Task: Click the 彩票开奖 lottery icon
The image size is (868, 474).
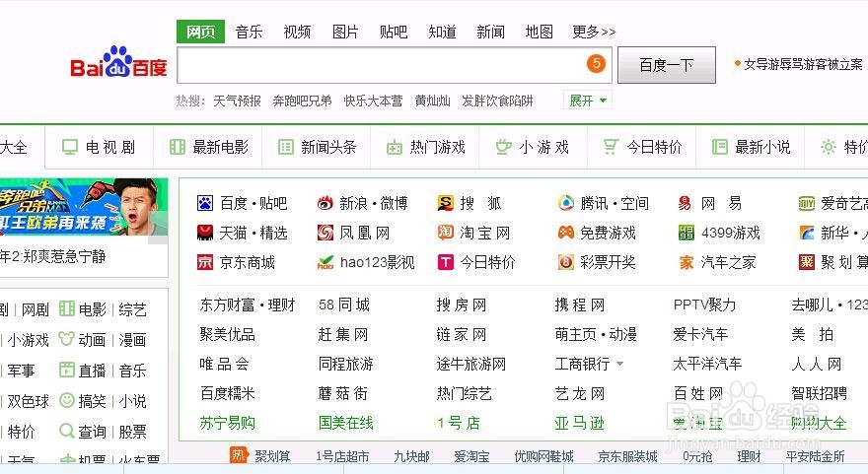Action: (x=566, y=262)
